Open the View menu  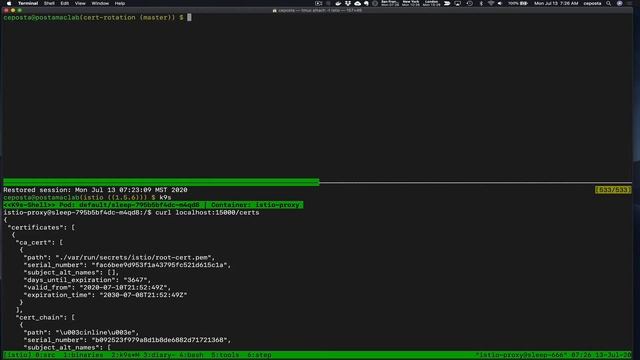(80, 3)
